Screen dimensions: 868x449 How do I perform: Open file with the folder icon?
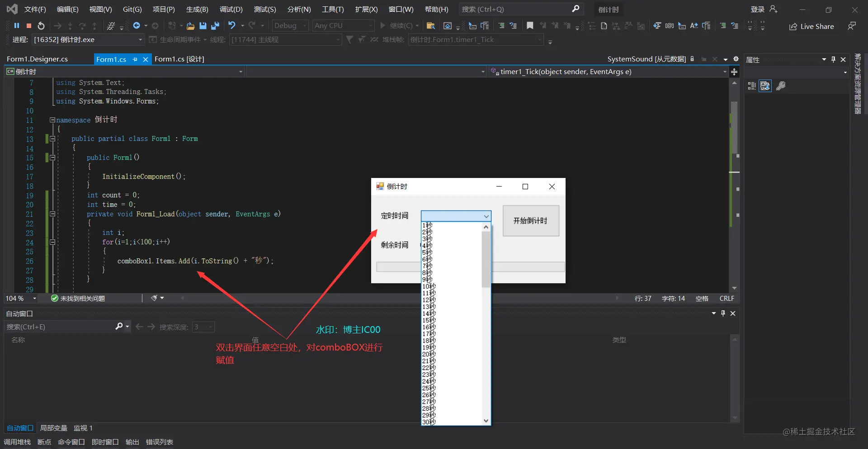191,26
